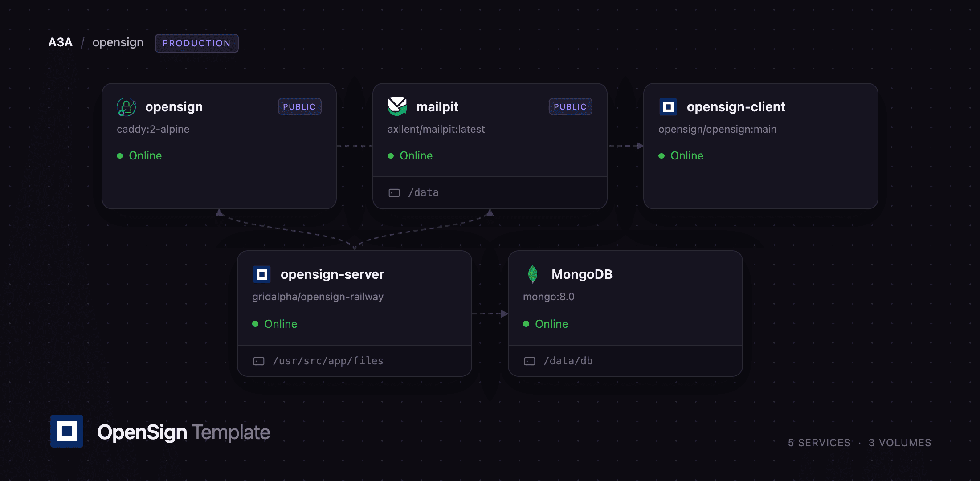The image size is (980, 481).
Task: Click the green status dot on opensign-client card
Action: (661, 156)
